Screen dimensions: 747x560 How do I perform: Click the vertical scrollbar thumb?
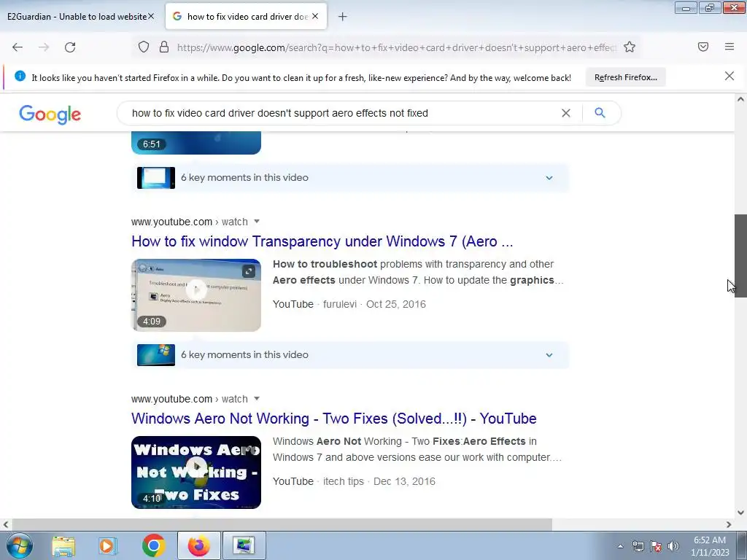[740, 256]
